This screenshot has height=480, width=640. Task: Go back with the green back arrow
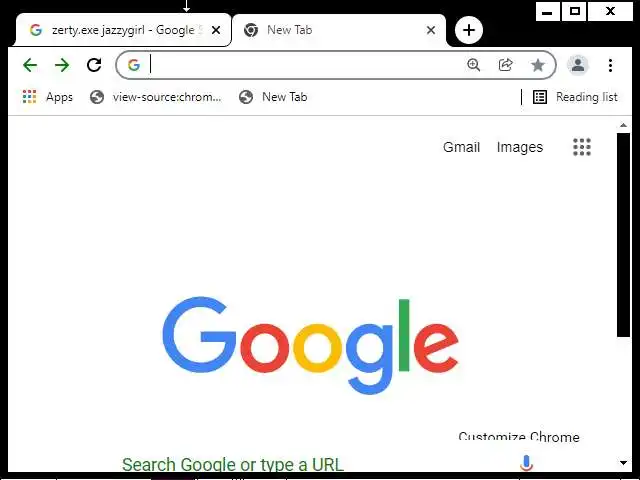coord(30,65)
